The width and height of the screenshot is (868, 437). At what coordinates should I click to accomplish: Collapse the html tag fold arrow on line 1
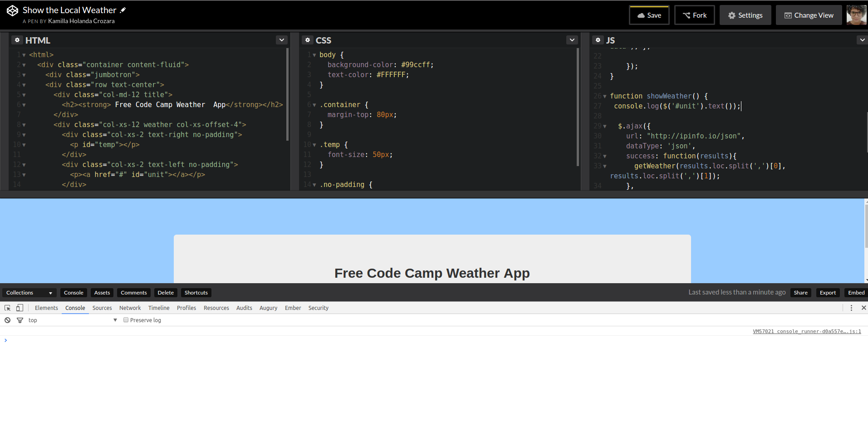click(x=24, y=55)
